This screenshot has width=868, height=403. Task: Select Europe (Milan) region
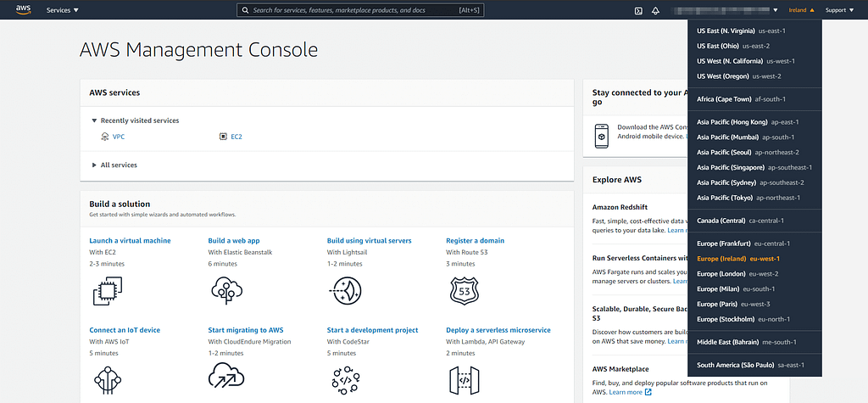(x=754, y=288)
